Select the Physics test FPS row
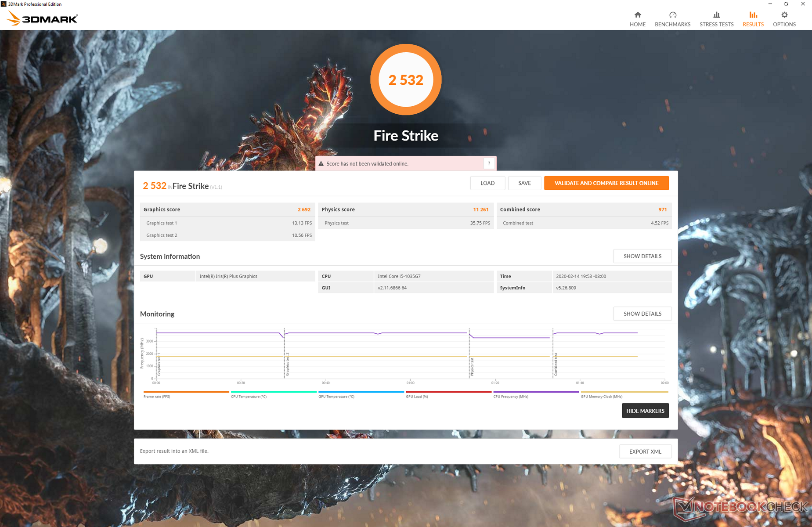The image size is (812, 527). click(x=406, y=223)
